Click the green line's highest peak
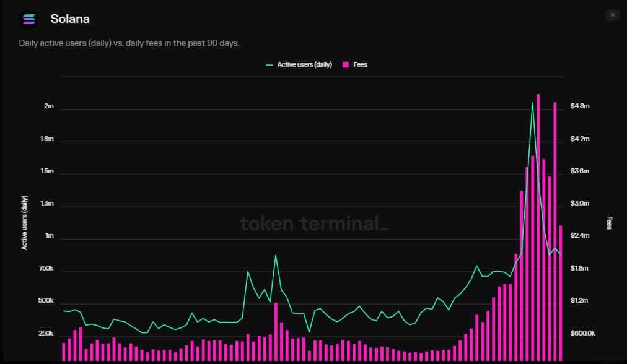Screen dimensions: 627x364 [532, 103]
